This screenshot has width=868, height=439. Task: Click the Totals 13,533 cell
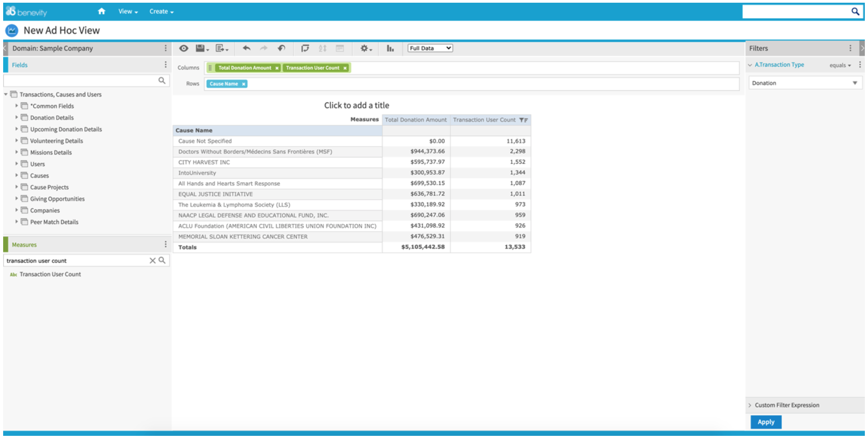[515, 247]
